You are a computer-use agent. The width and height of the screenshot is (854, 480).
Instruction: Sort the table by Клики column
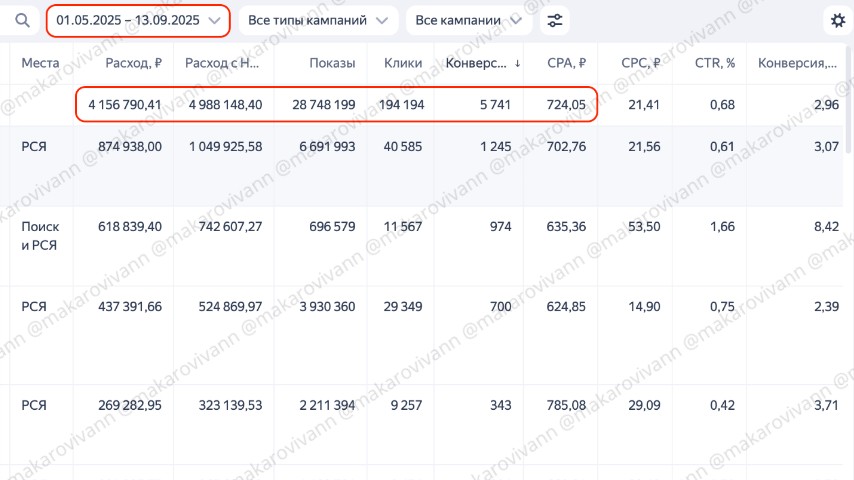(x=403, y=63)
